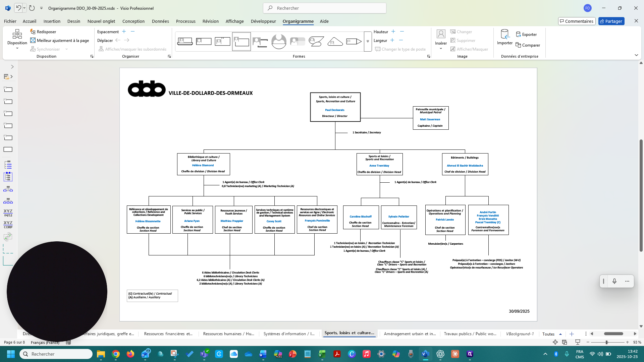
Task: Open the Importer data icon
Action: point(505,37)
